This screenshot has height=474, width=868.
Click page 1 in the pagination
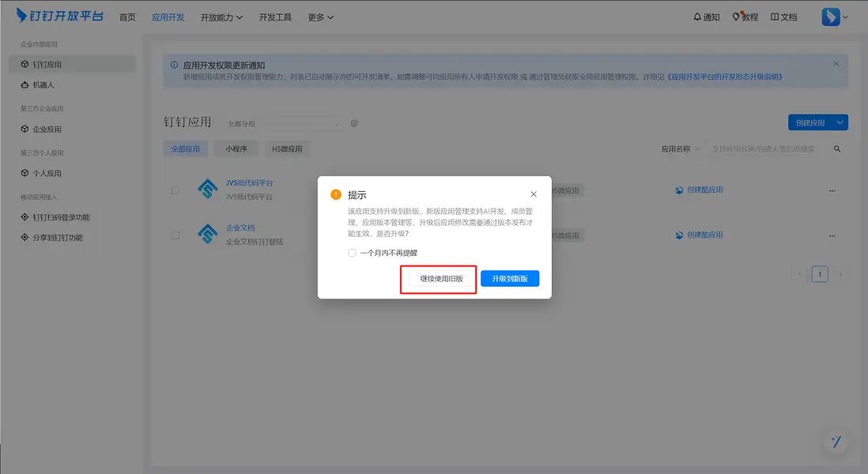(x=819, y=273)
